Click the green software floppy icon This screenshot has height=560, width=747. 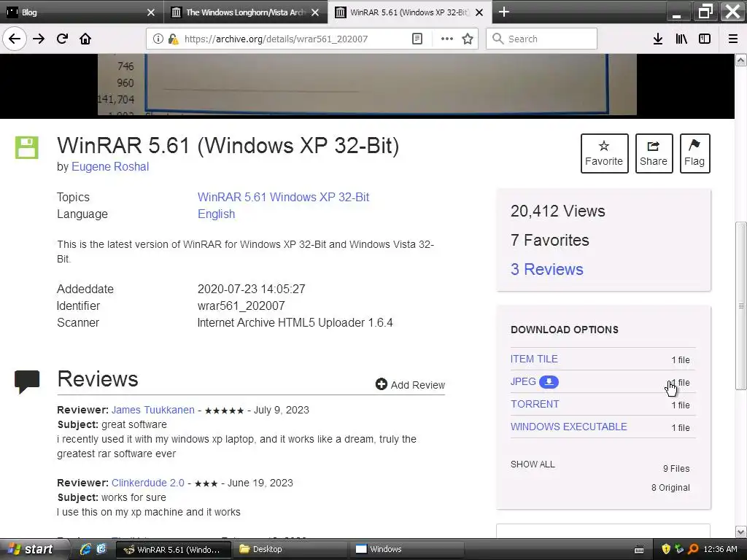tap(27, 147)
